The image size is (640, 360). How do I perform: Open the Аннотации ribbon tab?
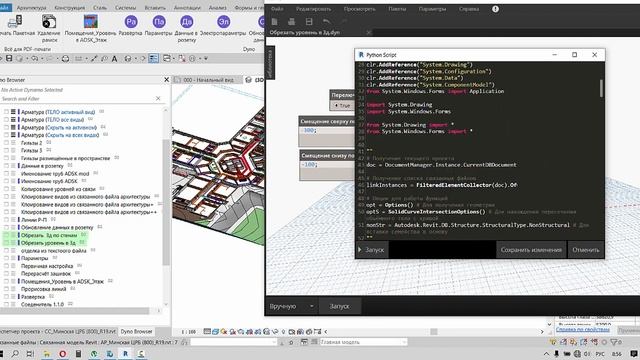pos(187,8)
